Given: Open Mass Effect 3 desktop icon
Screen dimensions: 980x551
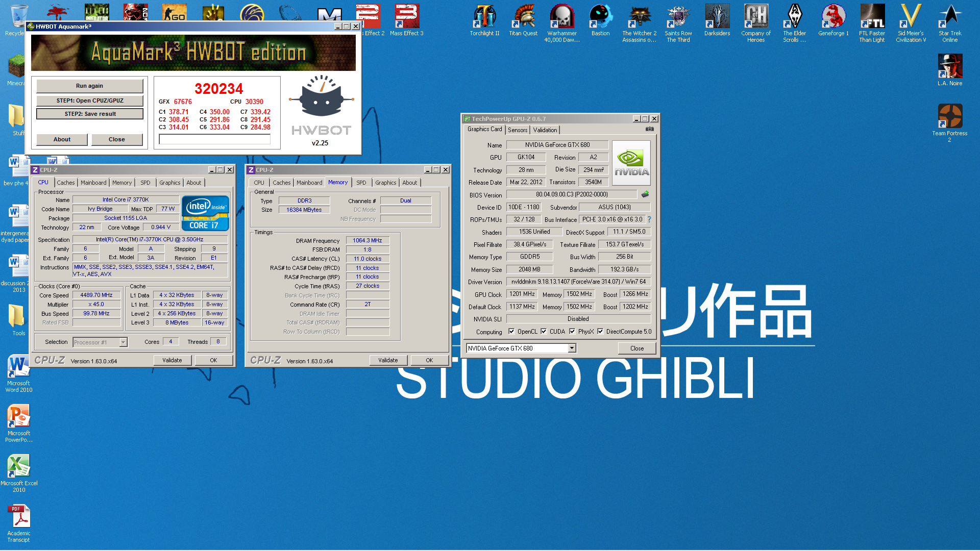Looking at the screenshot, I should 407,21.
